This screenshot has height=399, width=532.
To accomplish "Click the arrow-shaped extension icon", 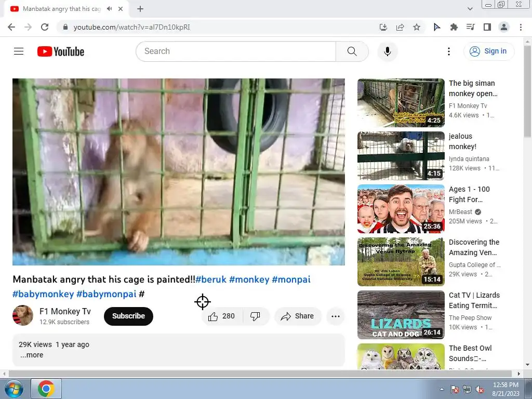I will tap(437, 27).
